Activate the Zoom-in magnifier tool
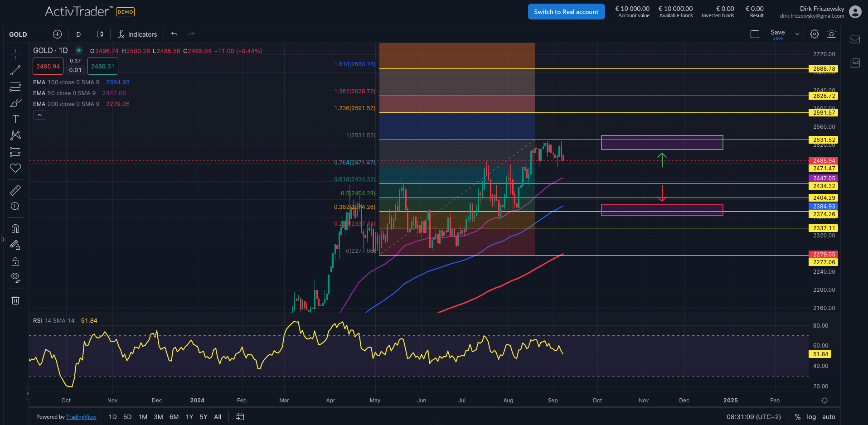This screenshot has height=425, width=868. tap(15, 206)
